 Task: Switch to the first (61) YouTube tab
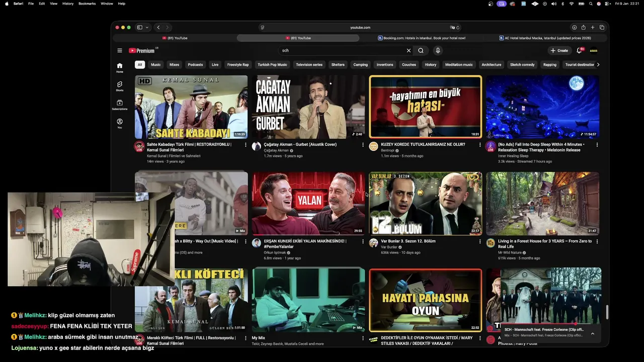tap(175, 38)
